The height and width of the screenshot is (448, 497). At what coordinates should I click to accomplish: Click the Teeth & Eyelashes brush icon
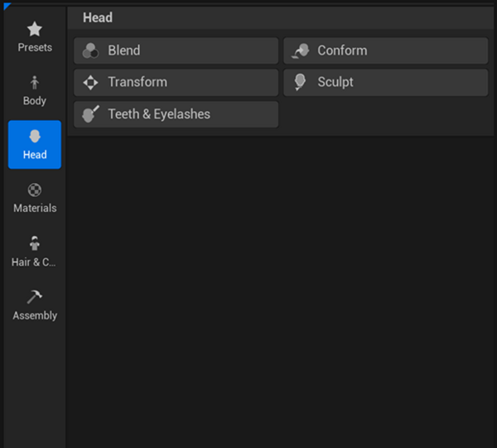click(90, 114)
